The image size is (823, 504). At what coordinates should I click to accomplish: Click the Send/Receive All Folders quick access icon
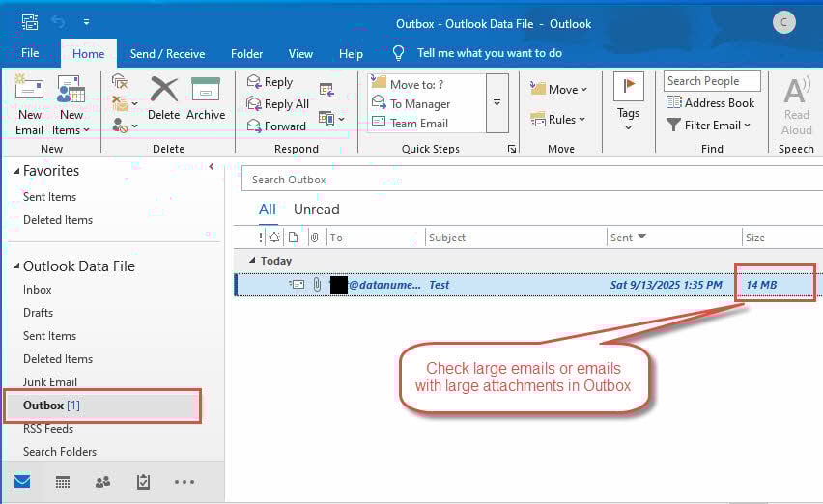30,22
